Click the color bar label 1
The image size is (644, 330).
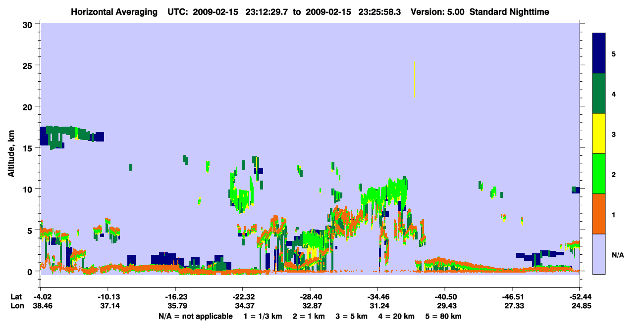[614, 215]
